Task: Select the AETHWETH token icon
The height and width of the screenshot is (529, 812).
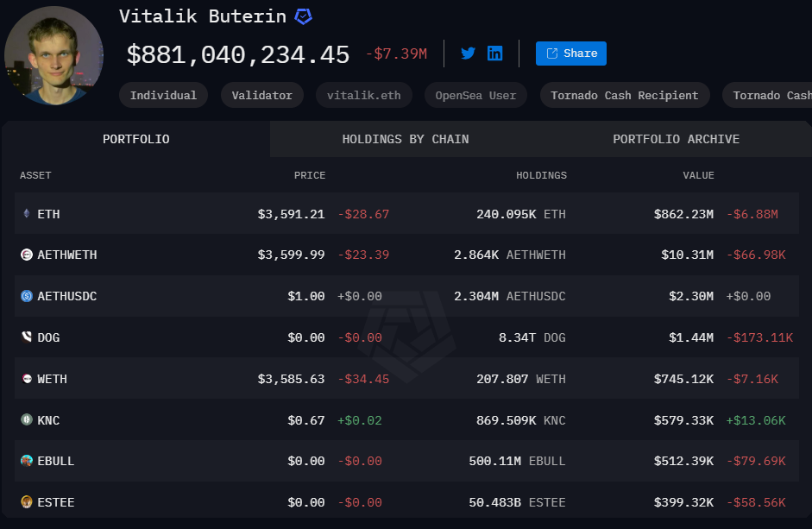Action: tap(23, 255)
